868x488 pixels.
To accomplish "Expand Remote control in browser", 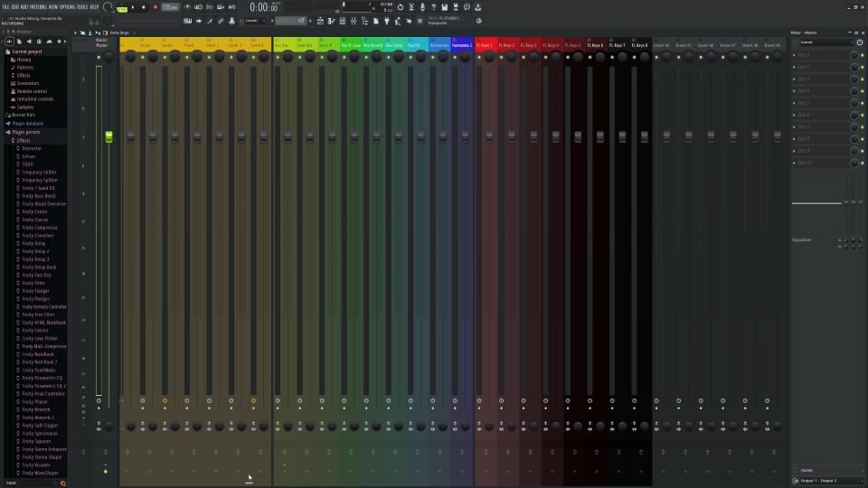I will 32,91.
